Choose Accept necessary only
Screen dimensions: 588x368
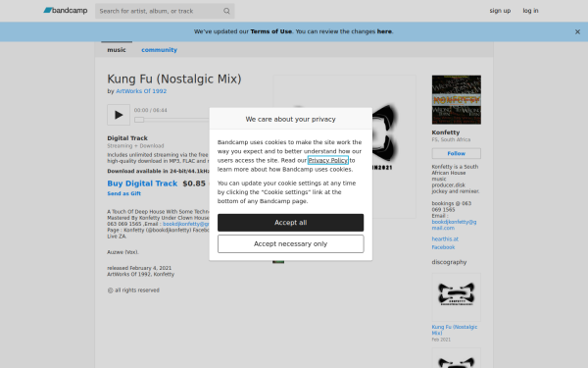click(x=290, y=243)
